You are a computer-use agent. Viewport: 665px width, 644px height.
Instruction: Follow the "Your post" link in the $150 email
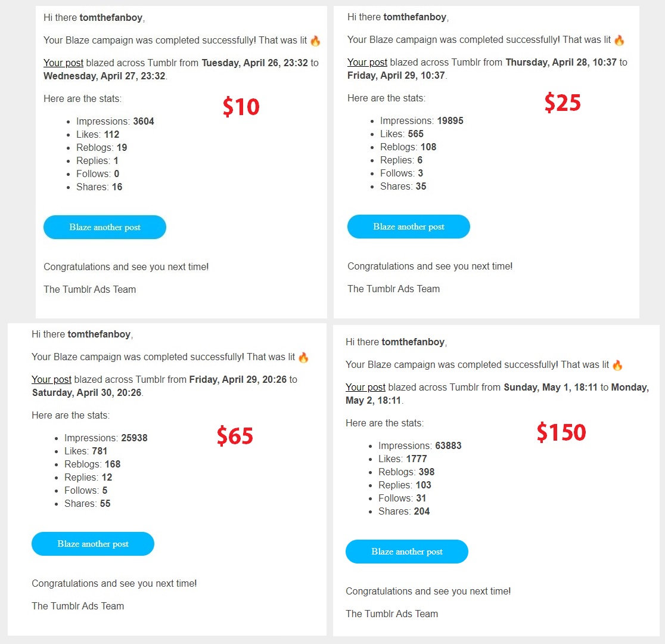coord(365,387)
